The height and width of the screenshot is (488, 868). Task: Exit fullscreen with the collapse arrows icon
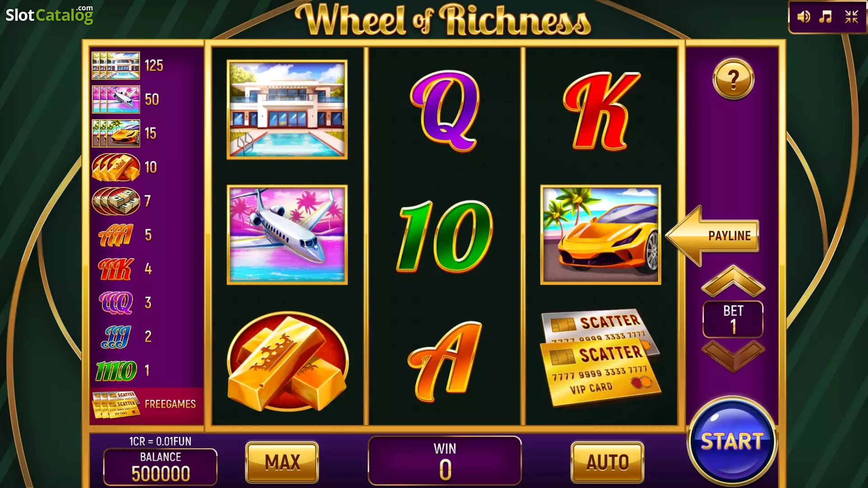pyautogui.click(x=852, y=17)
